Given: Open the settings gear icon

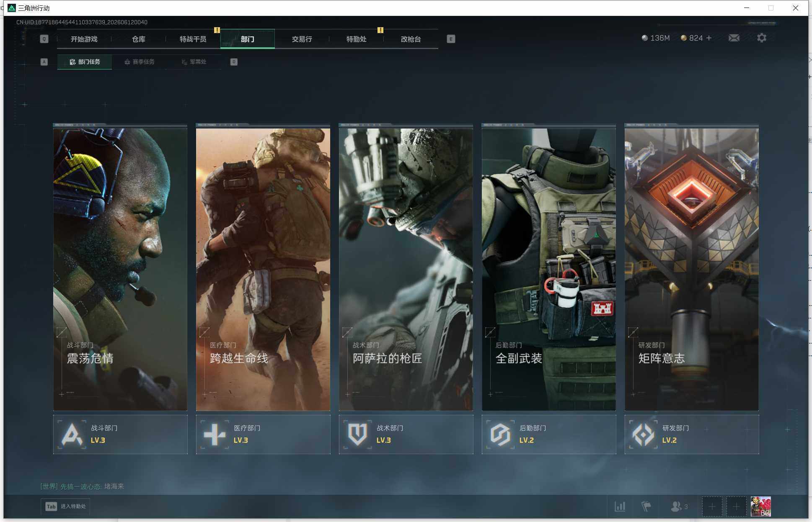Looking at the screenshot, I should click(762, 38).
